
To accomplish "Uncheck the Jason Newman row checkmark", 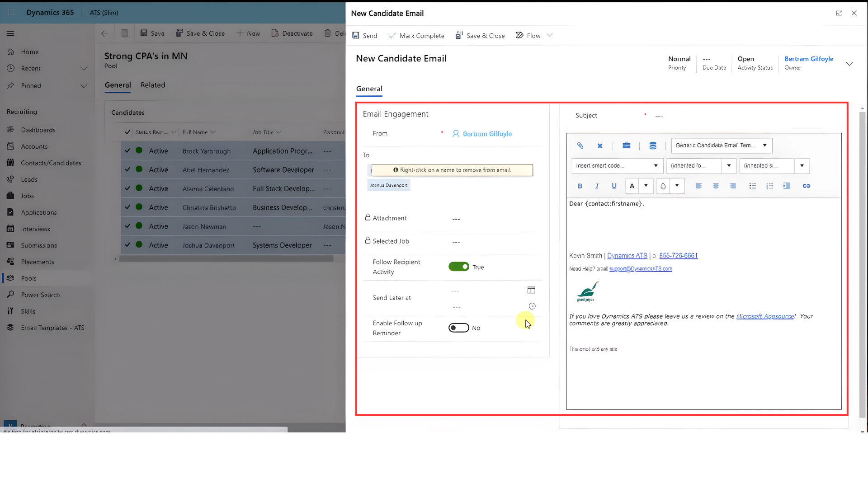I will (x=127, y=226).
